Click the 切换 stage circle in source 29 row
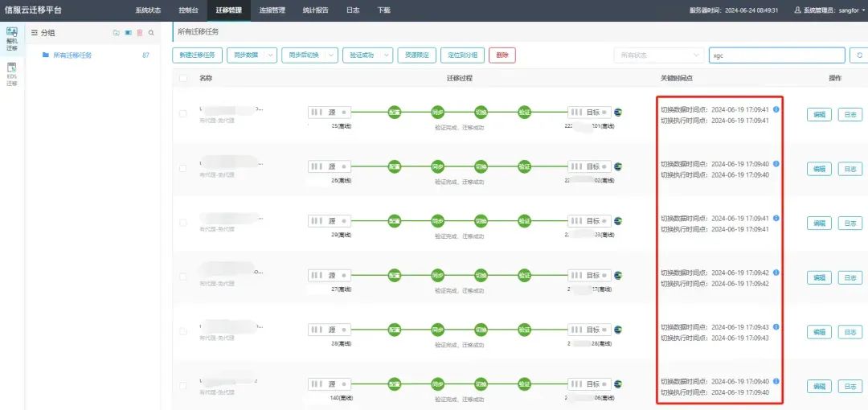This screenshot has width=868, height=410. coord(481,220)
